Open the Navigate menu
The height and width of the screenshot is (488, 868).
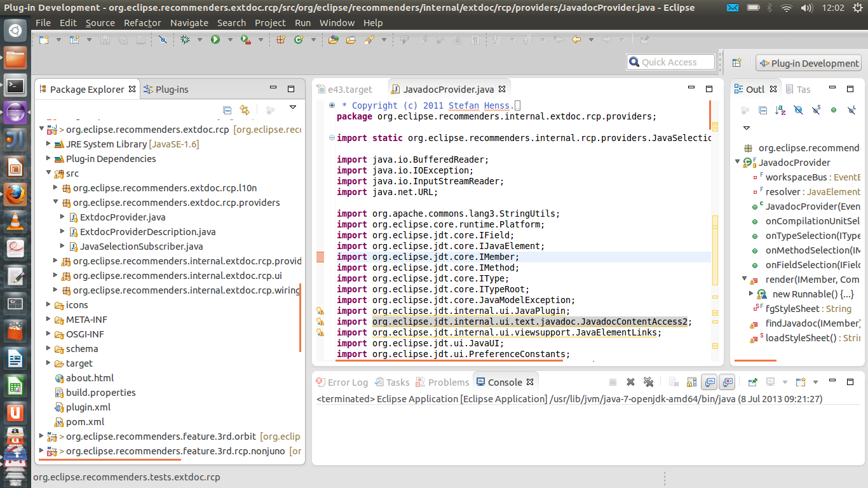coord(189,22)
